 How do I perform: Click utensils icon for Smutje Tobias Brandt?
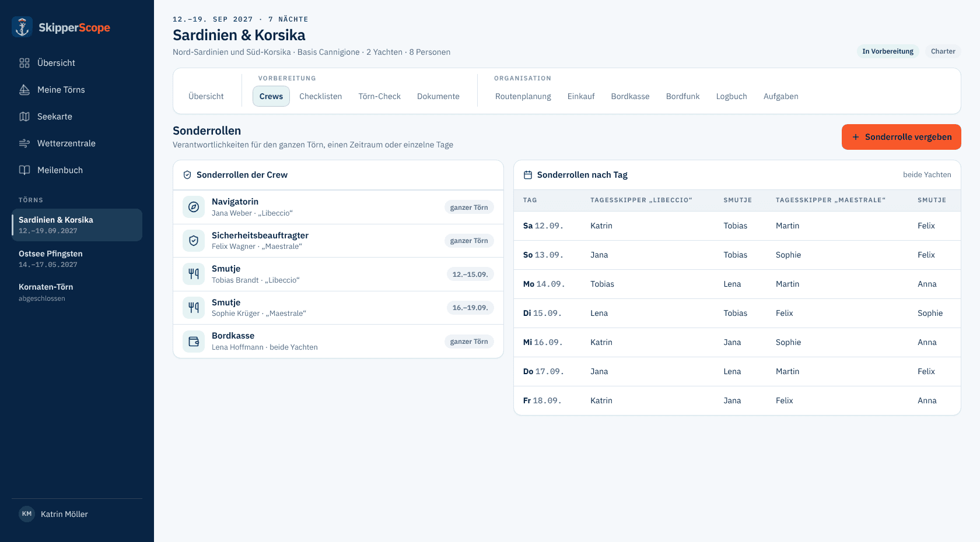coord(194,274)
